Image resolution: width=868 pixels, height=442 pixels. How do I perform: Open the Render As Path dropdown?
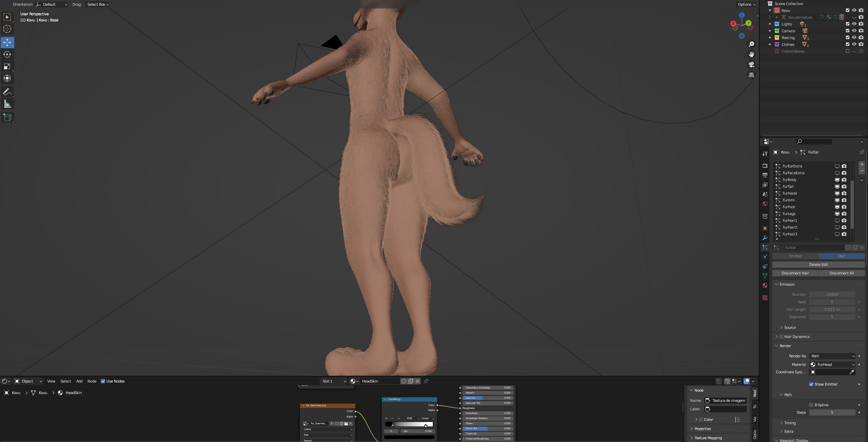point(832,356)
